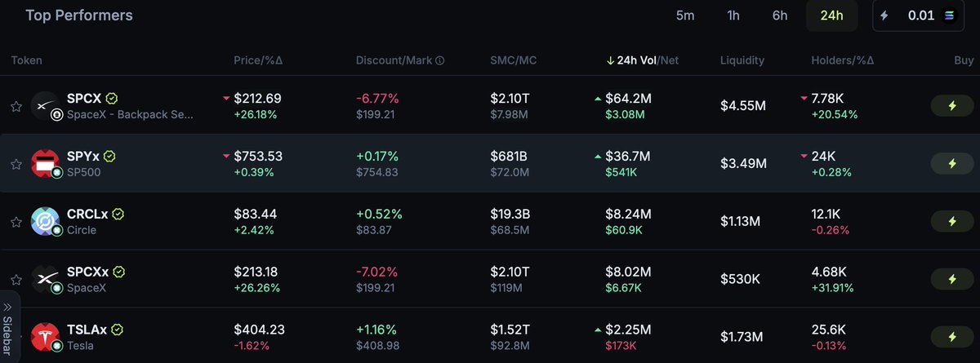The image size is (980, 363).
Task: Click the Discount/Mark info icon
Action: point(439,60)
